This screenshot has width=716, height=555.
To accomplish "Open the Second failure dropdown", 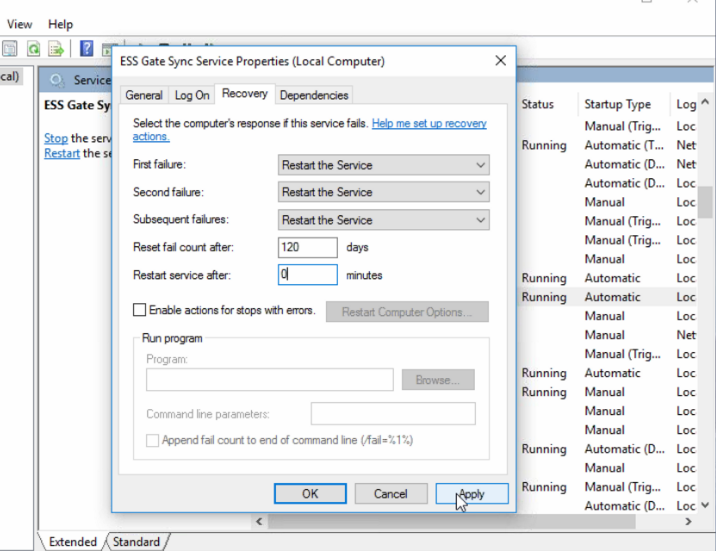I will [x=384, y=192].
